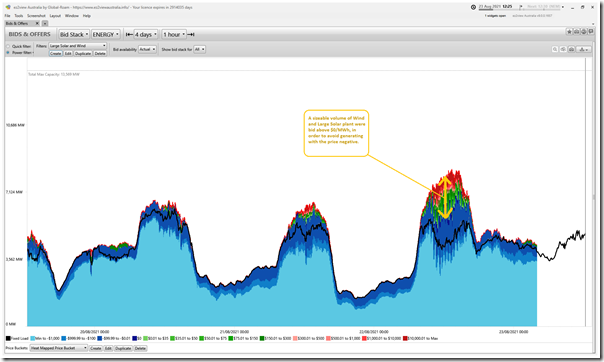Open the Tools menu
This screenshot has width=604, height=362.
pyautogui.click(x=18, y=16)
